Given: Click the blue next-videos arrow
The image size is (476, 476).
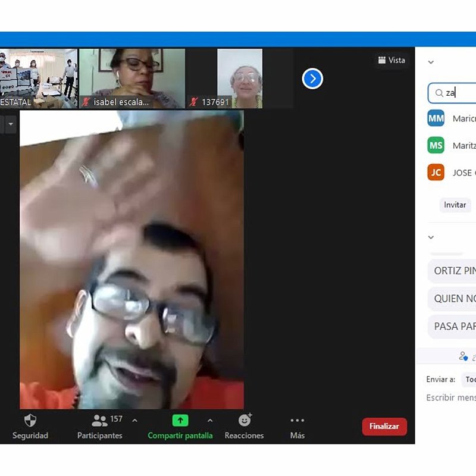Looking at the screenshot, I should tap(312, 79).
